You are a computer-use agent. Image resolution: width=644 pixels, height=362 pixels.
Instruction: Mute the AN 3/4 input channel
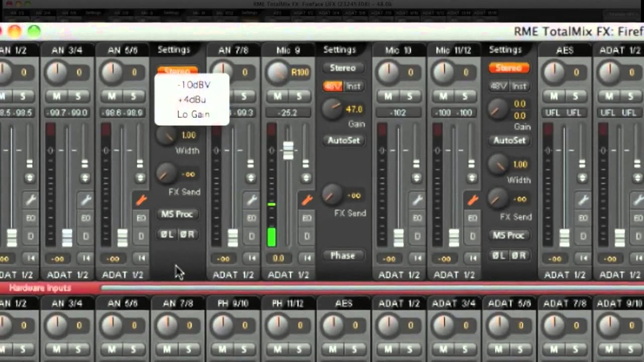[x=56, y=96]
